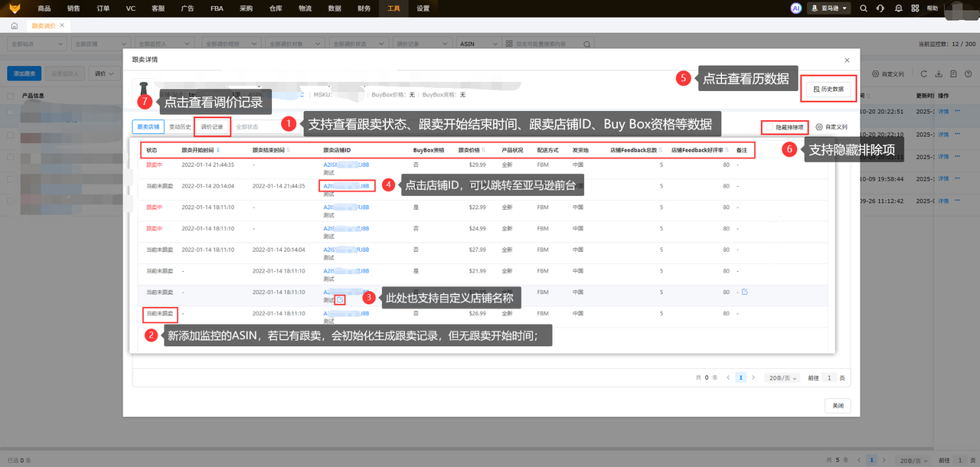Close the 跟卖调价 page tab

[x=62, y=25]
